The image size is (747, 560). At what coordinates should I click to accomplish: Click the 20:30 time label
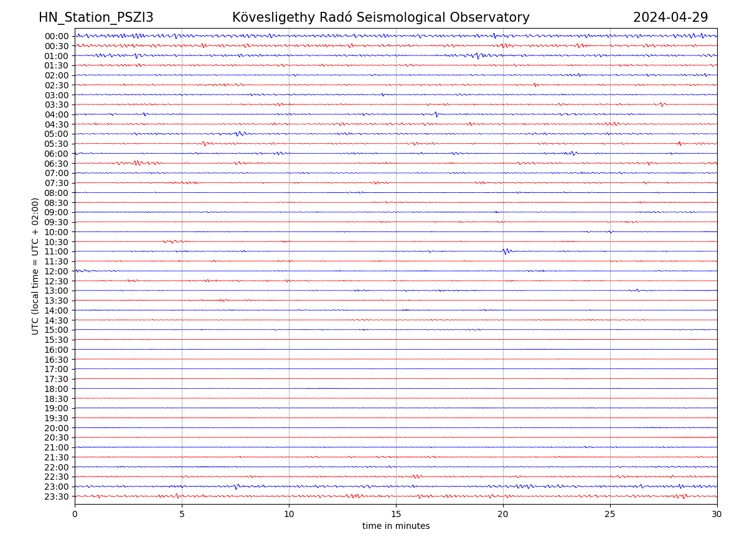[57, 437]
